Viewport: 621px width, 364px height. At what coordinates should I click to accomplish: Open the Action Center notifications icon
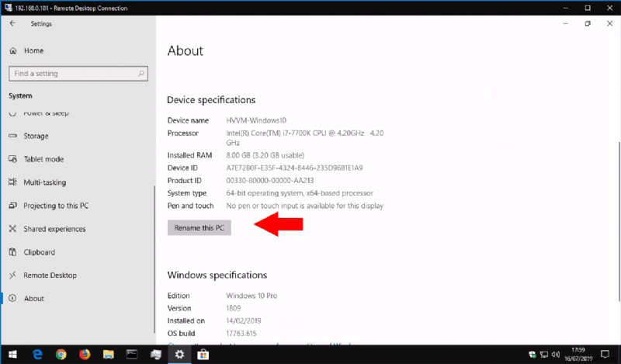coord(605,355)
